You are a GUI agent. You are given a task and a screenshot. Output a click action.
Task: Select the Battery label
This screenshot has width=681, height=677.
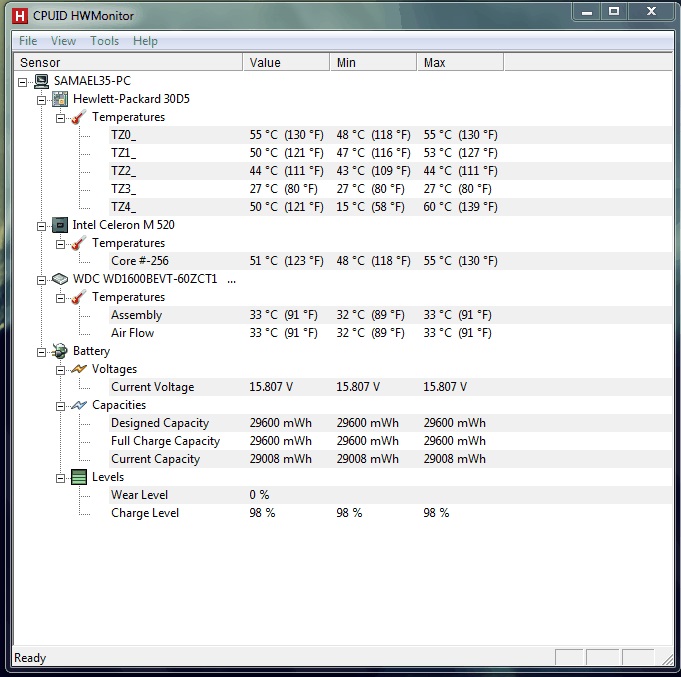coord(91,351)
